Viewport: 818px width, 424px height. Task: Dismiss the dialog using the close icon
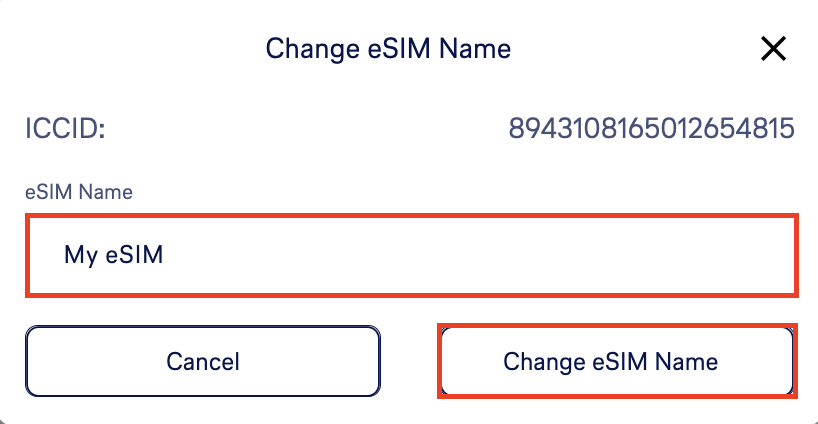pos(773,48)
